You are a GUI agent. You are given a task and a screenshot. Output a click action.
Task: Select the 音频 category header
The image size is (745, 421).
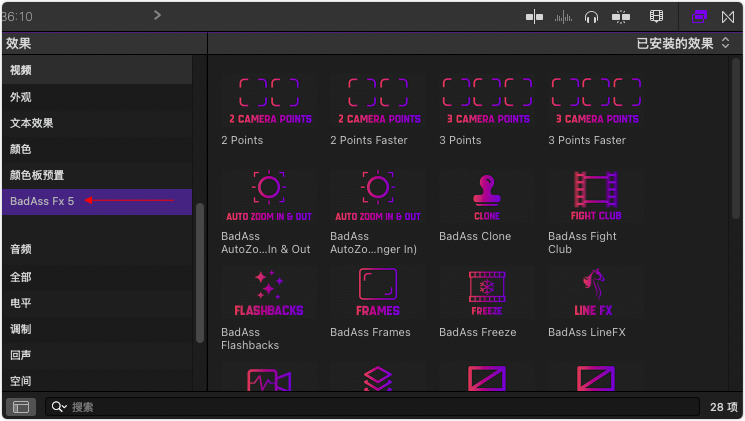tap(97, 249)
